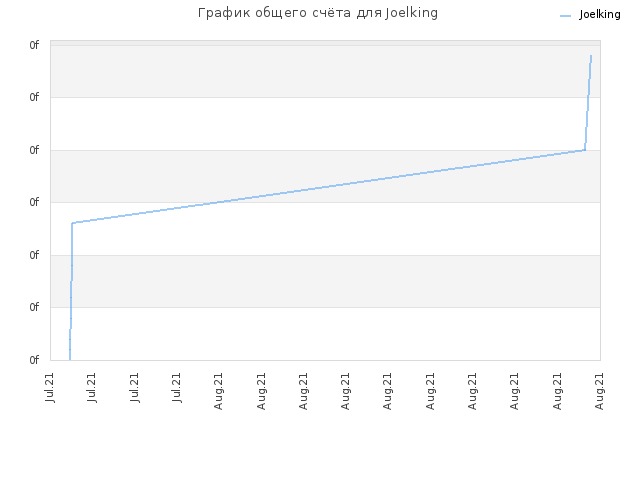Click the last Jul.21 x-axis label
The image size is (640, 480).
176,387
